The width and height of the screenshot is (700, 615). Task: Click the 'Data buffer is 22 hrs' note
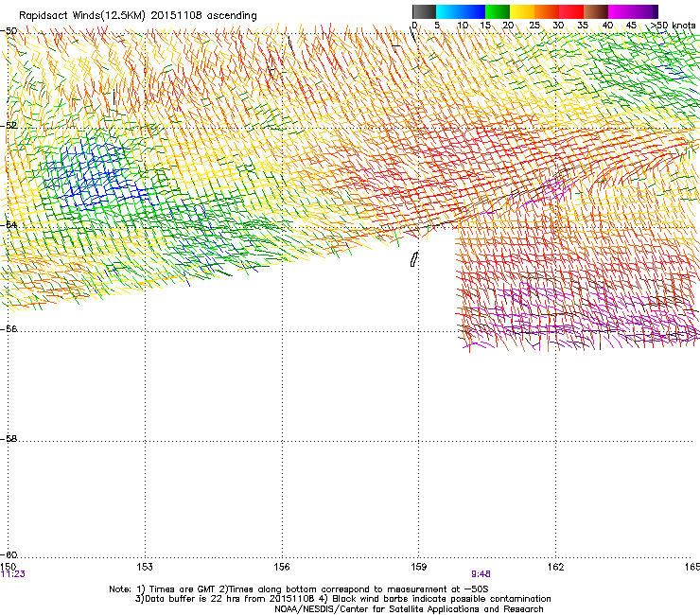[x=342, y=599]
